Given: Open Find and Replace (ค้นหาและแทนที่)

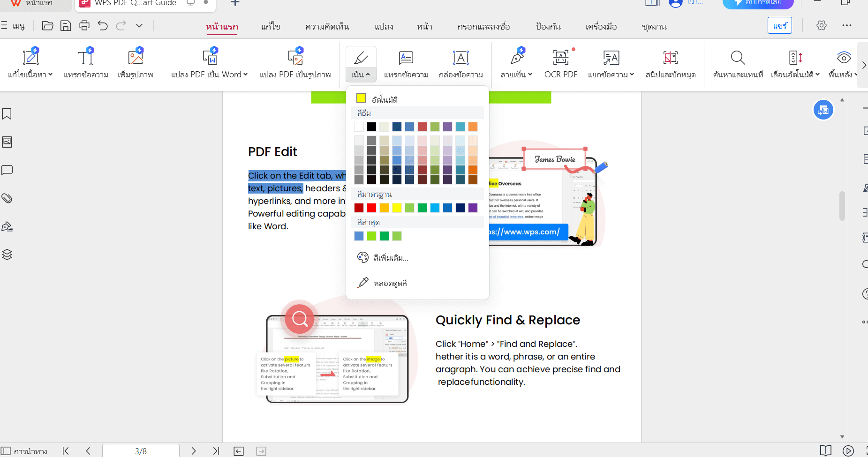Looking at the screenshot, I should [738, 63].
